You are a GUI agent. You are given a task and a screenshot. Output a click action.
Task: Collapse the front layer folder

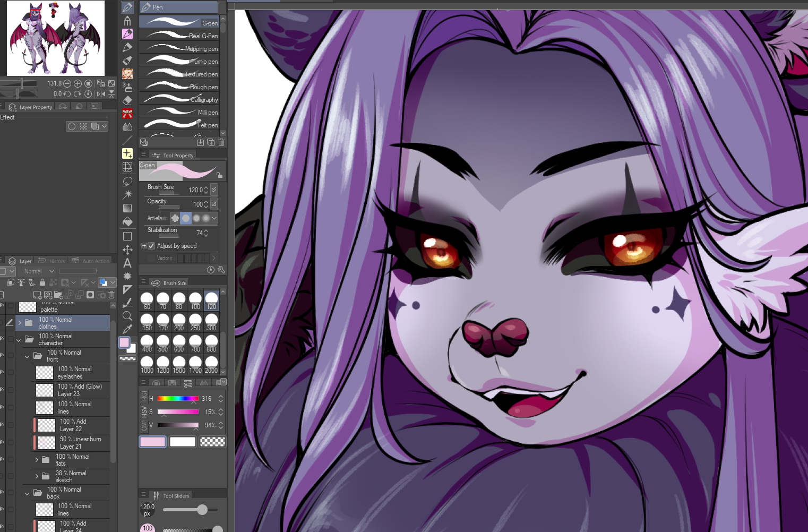point(27,356)
